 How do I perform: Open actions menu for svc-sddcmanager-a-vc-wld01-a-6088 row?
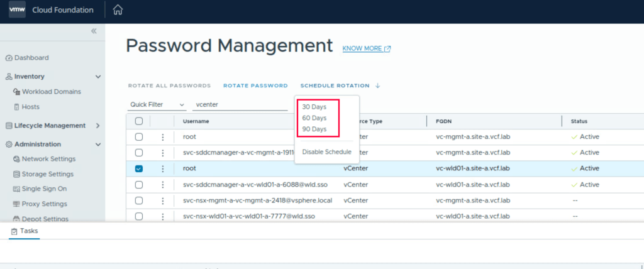[x=163, y=185]
